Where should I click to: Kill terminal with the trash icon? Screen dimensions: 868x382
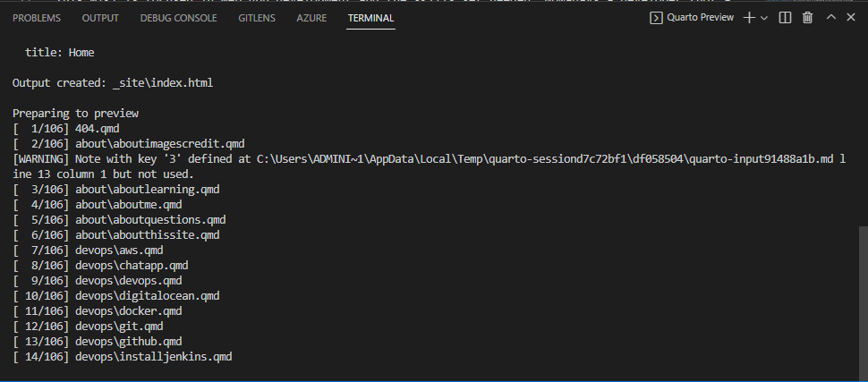(x=808, y=18)
